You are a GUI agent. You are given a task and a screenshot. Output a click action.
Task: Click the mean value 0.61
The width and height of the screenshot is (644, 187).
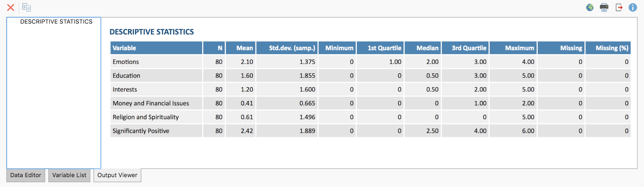247,117
